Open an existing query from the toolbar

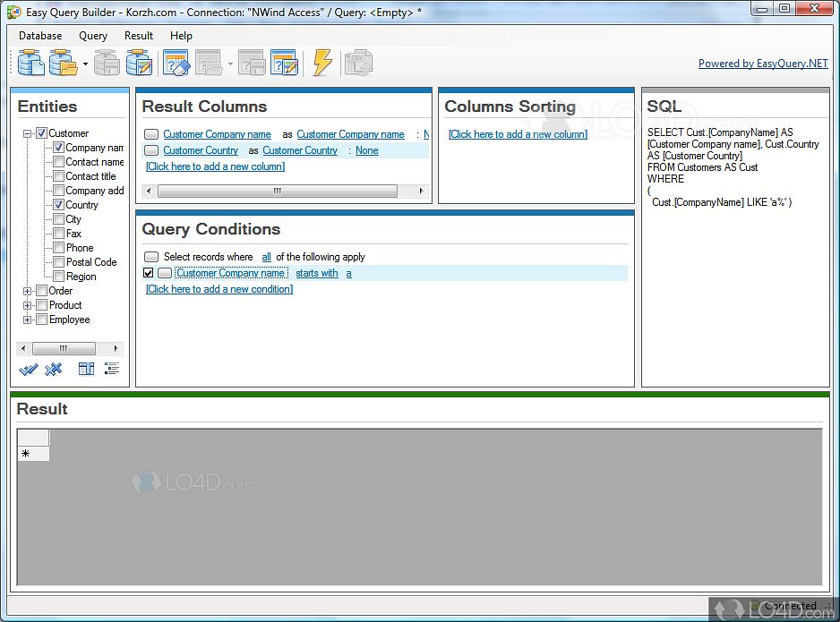(x=208, y=63)
